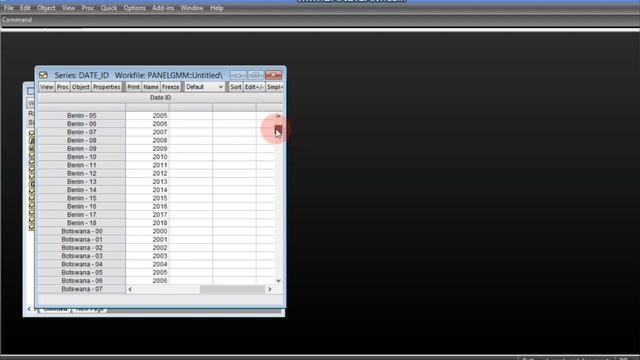The width and height of the screenshot is (640, 360).
Task: Click the View button in the series toolbar
Action: (x=47, y=87)
